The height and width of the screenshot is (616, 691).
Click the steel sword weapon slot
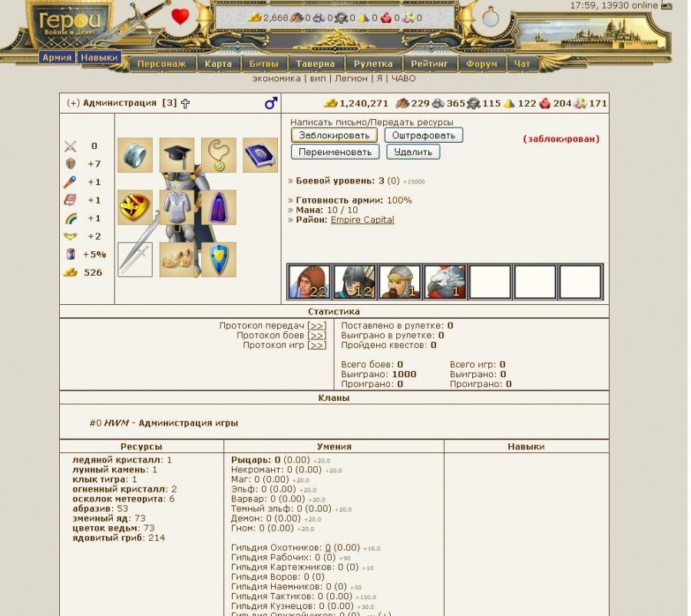135,260
